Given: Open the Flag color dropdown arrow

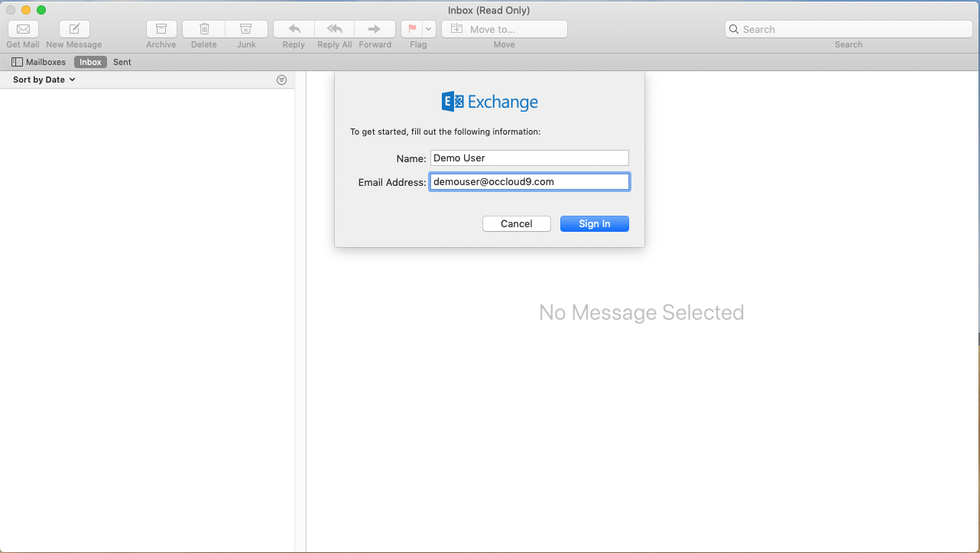Looking at the screenshot, I should click(429, 29).
